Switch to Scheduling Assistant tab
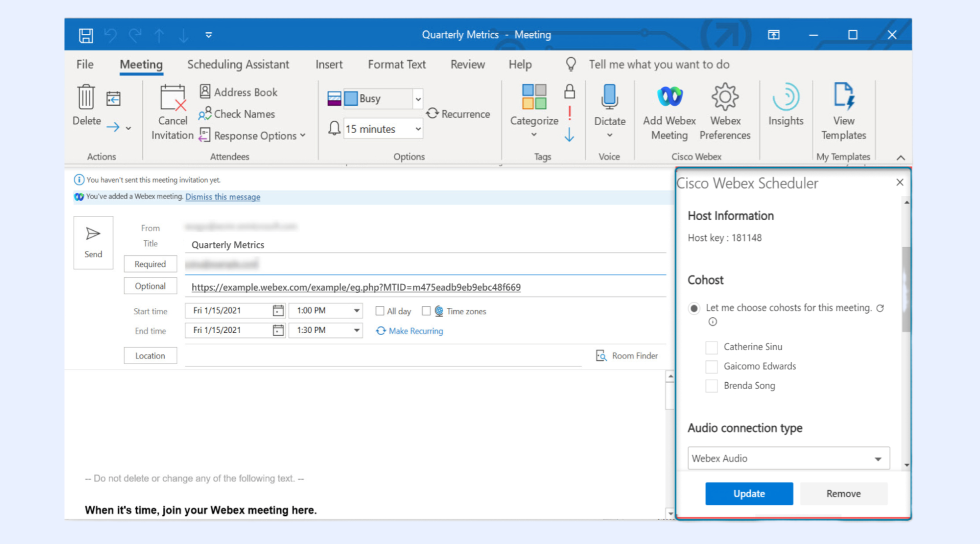This screenshot has width=980, height=544. 238,64
